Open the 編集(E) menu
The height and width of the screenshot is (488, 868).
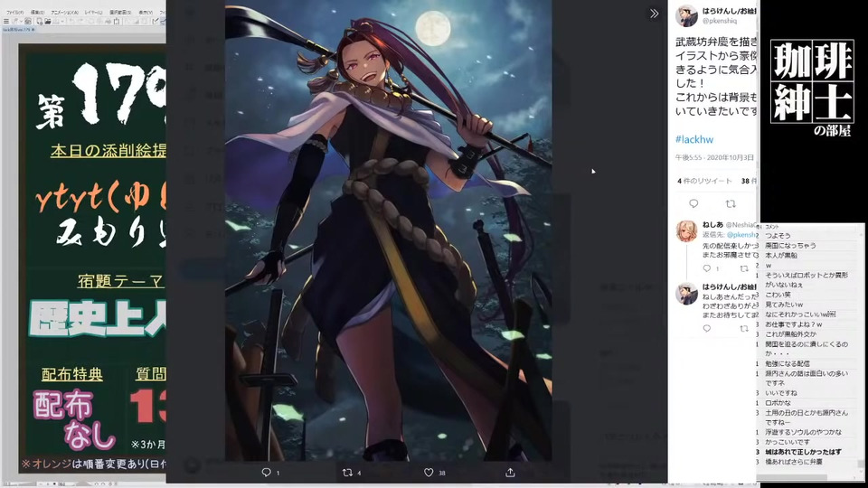coord(37,12)
